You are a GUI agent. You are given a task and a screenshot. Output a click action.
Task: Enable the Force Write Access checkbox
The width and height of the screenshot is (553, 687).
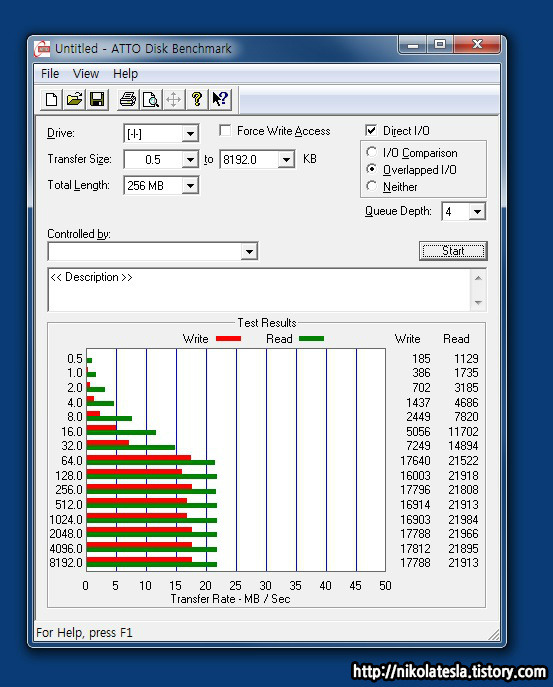[x=225, y=131]
